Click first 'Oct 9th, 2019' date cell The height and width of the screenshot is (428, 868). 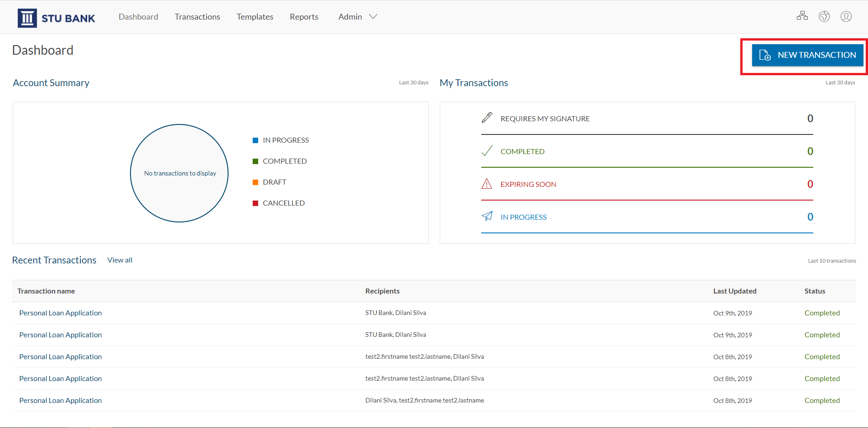pyautogui.click(x=733, y=313)
